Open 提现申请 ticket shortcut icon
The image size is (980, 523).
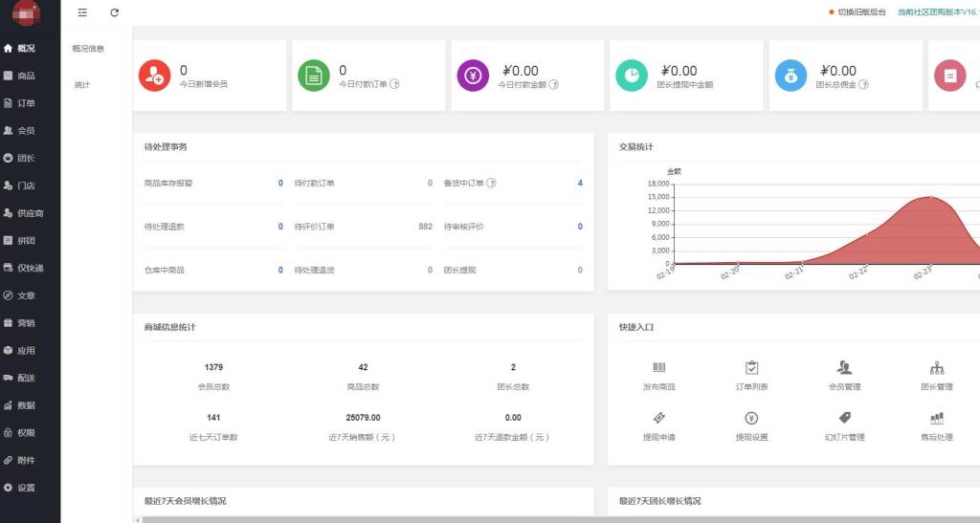point(659,418)
